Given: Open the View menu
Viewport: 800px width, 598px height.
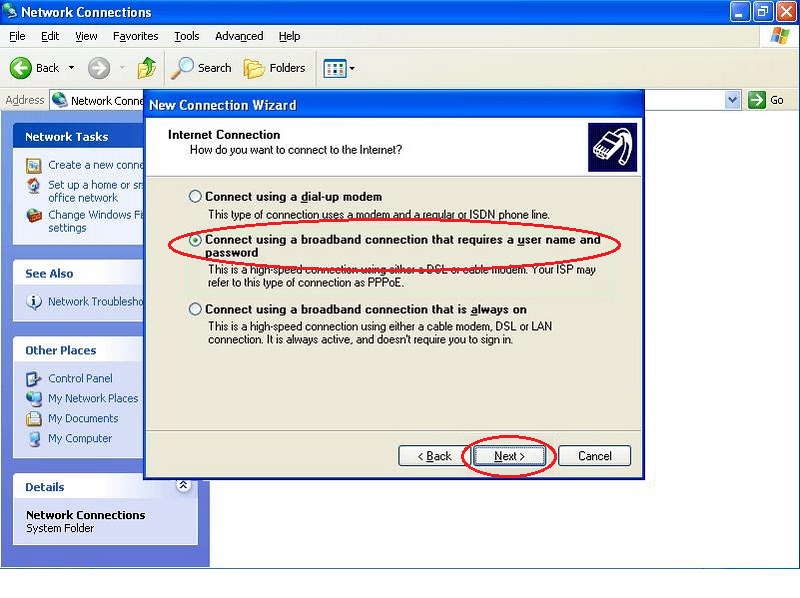Looking at the screenshot, I should coord(86,36).
